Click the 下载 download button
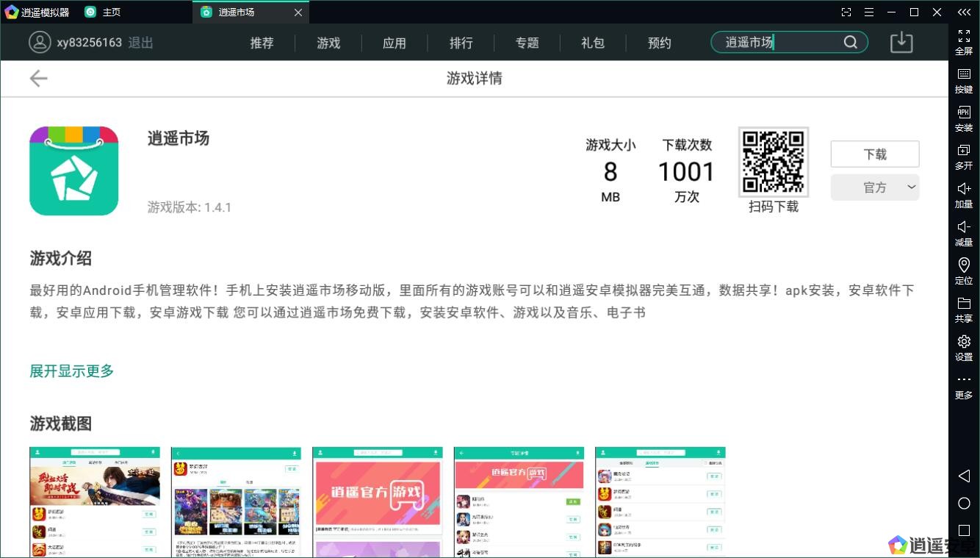This screenshot has height=558, width=980. click(x=875, y=154)
